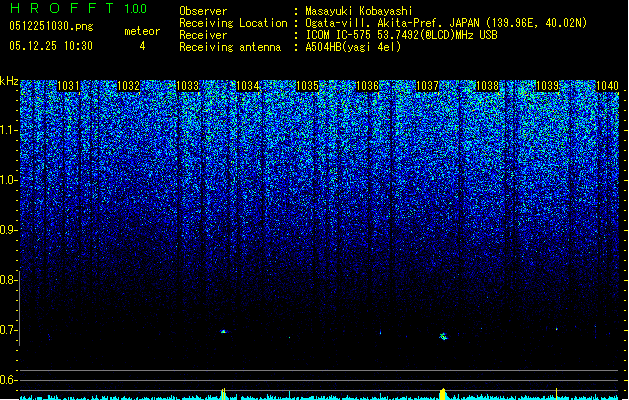Click the Receiver label

[203, 35]
